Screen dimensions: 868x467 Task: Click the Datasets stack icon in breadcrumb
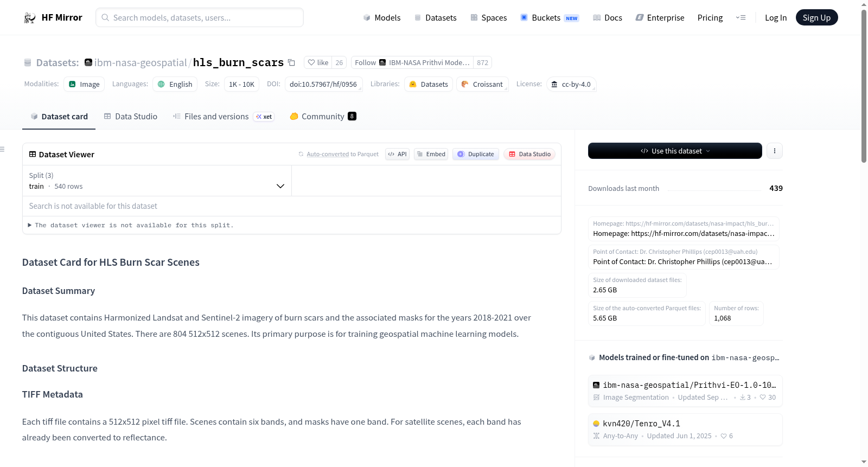(28, 63)
